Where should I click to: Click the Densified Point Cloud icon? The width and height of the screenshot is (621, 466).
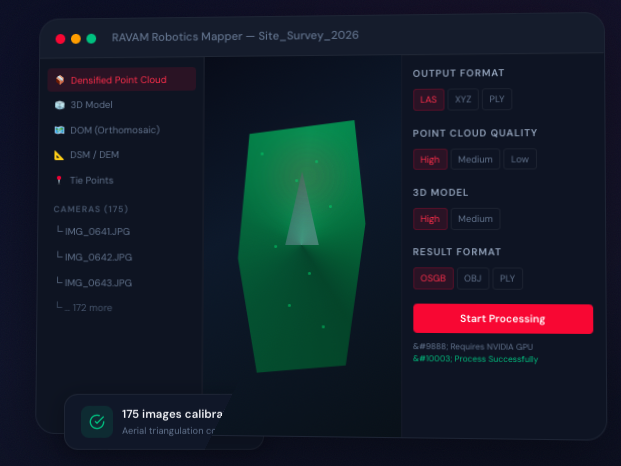59,80
